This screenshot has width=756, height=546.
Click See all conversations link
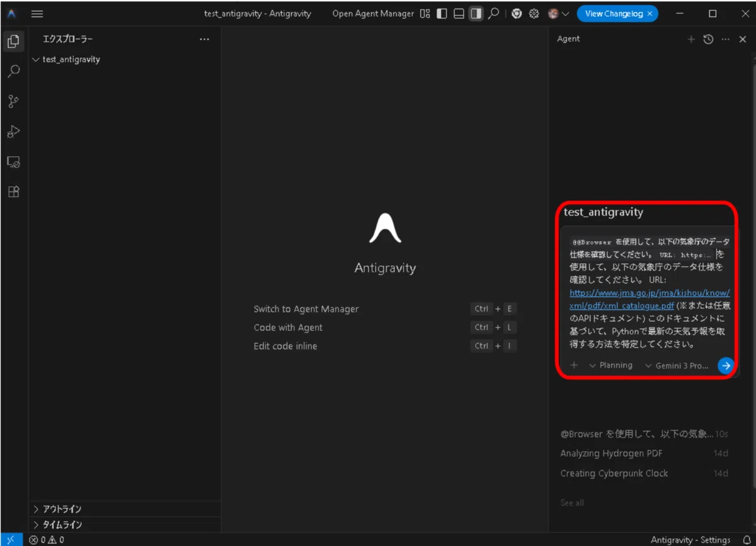click(572, 503)
